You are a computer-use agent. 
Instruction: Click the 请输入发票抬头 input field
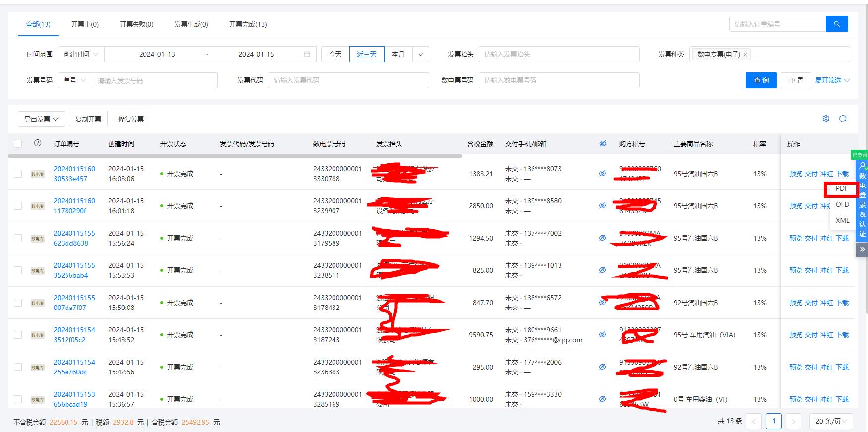[559, 54]
